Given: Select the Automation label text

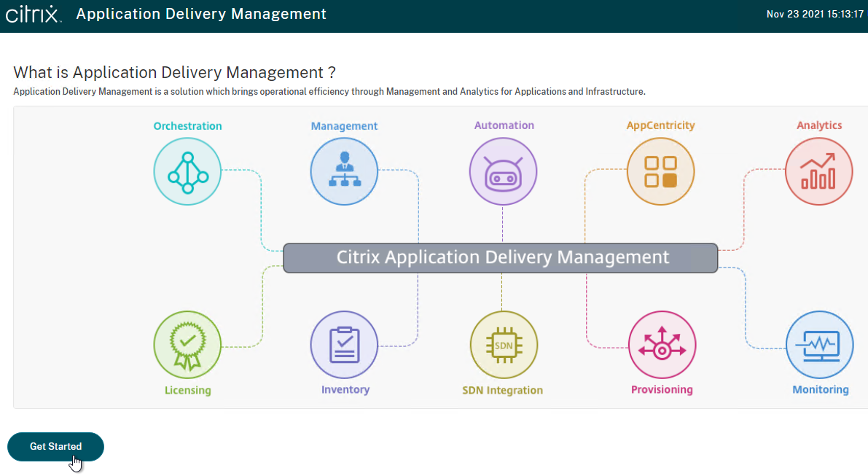Looking at the screenshot, I should (504, 125).
